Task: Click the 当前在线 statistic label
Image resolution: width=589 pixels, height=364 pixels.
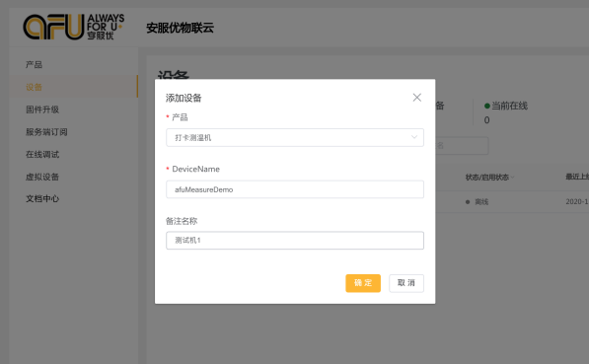Action: [509, 106]
